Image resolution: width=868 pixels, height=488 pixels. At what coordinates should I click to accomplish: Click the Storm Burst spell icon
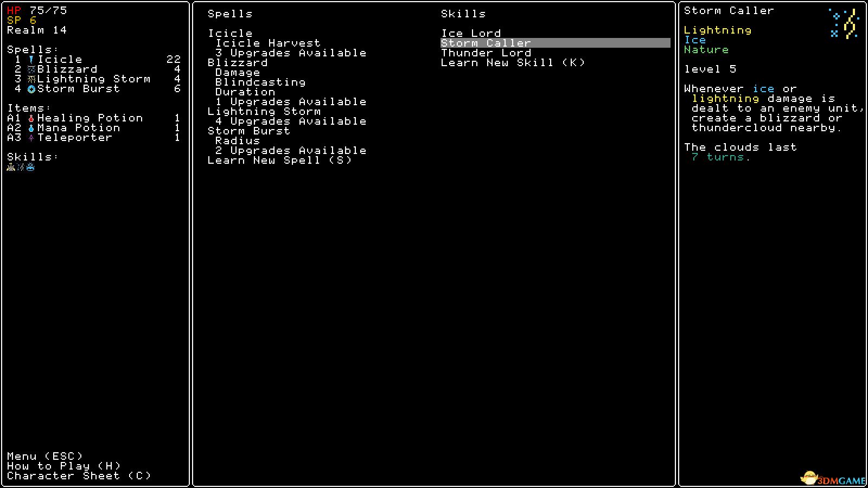coord(31,89)
